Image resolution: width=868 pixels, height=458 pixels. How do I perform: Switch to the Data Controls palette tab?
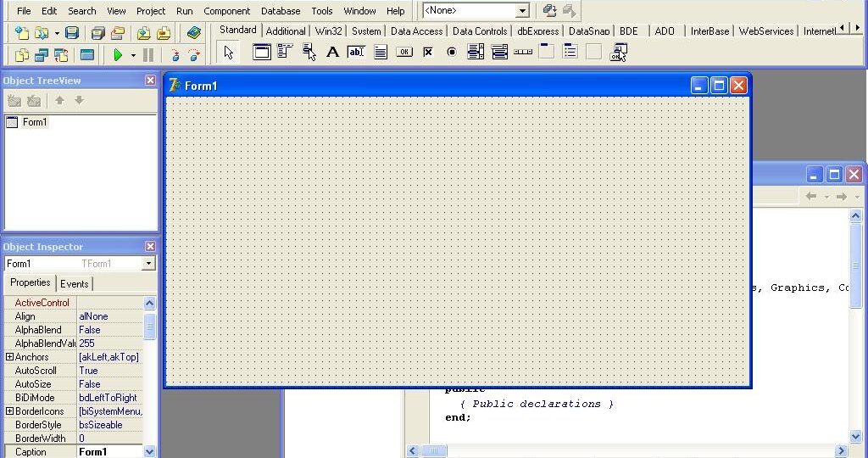(480, 31)
